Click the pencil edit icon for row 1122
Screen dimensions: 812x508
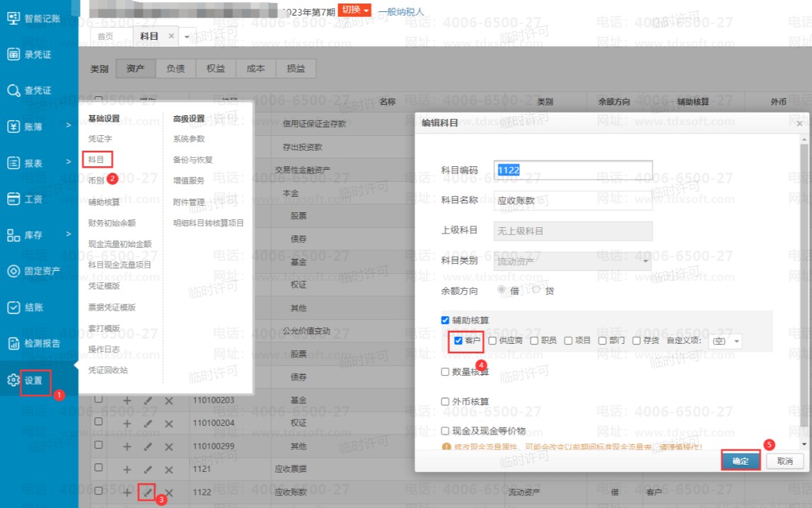(x=147, y=492)
